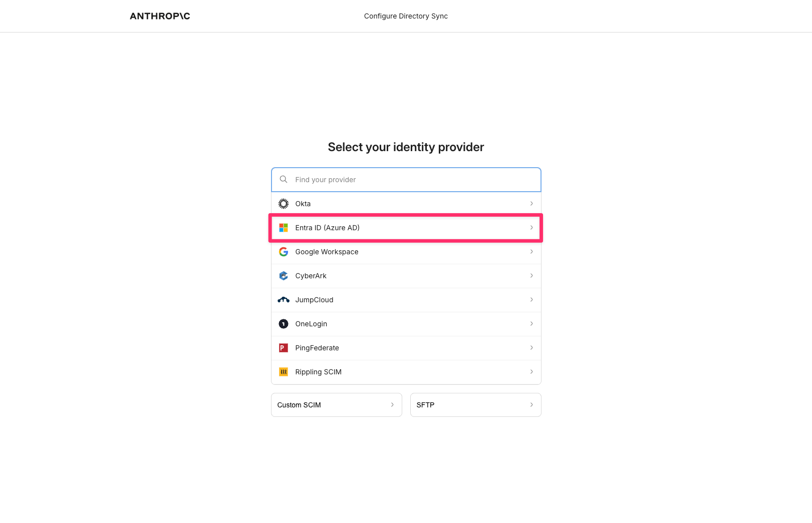812x523 pixels.
Task: Choose the JumpCloud provider label
Action: [314, 300]
